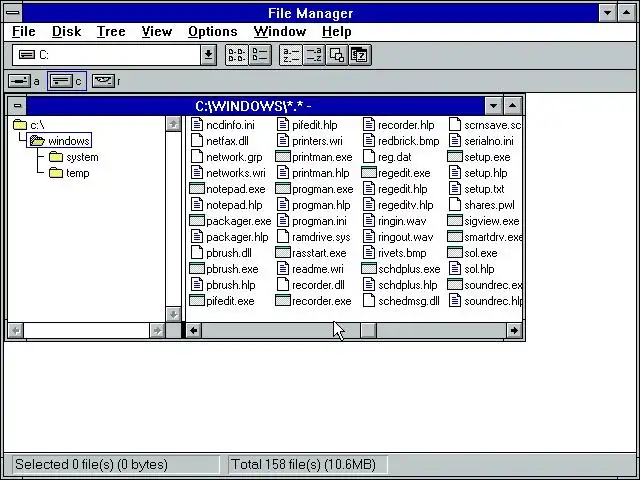
Task: Click tree pane scroll down arrow
Action: pos(173,314)
